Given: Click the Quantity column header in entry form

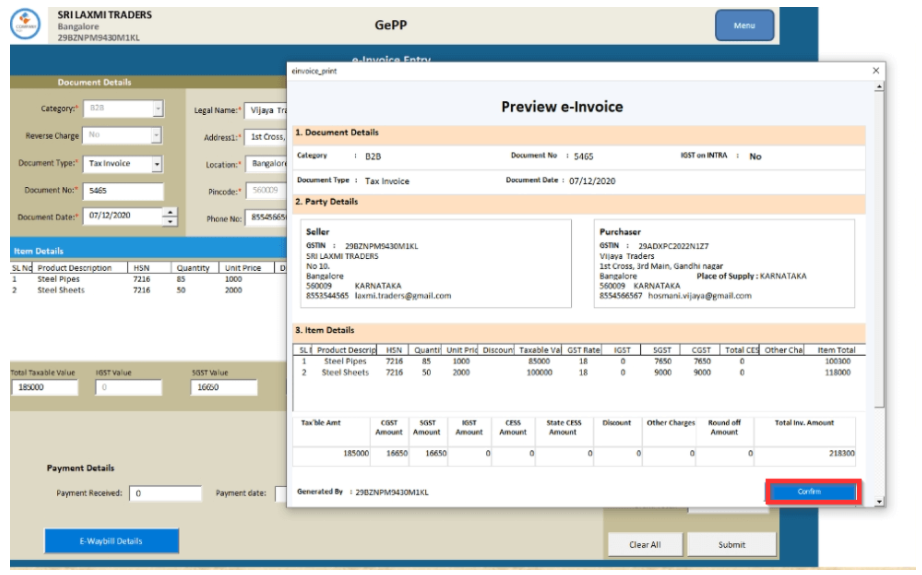Looking at the screenshot, I should click(x=195, y=268).
